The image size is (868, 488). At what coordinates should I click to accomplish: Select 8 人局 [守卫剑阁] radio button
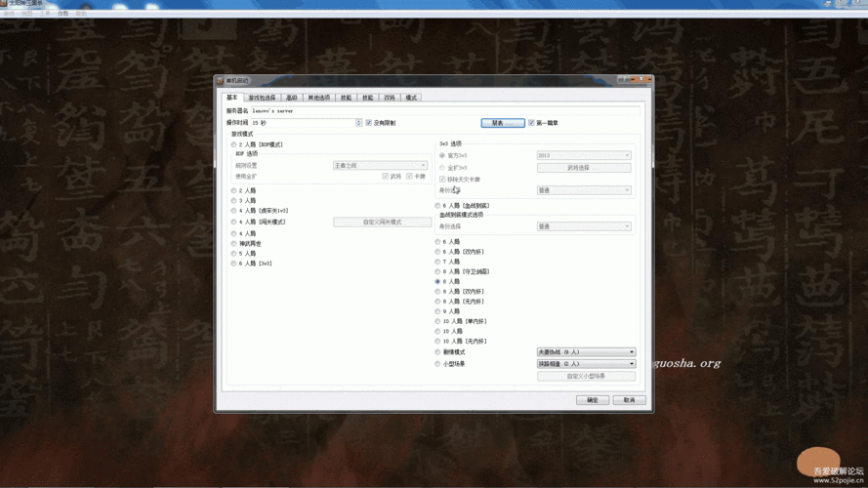pyautogui.click(x=437, y=271)
